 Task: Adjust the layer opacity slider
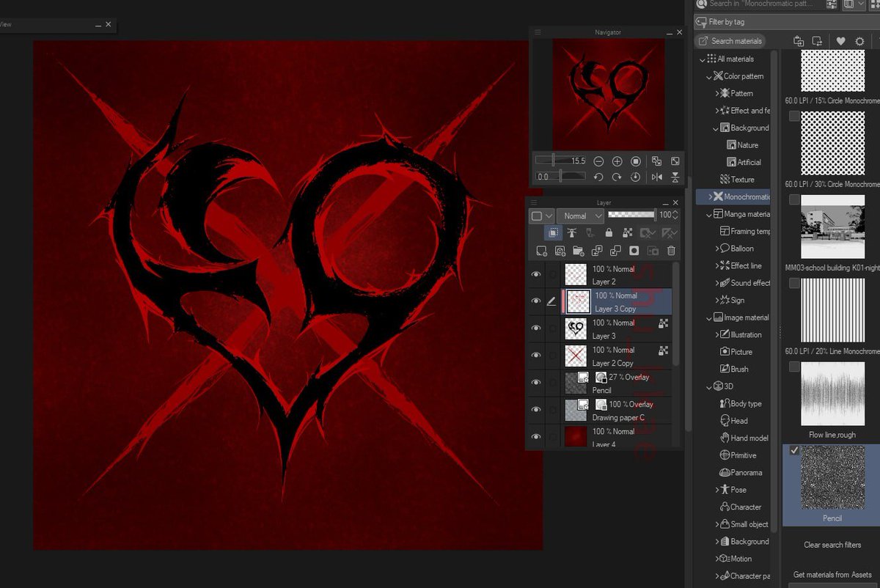632,215
